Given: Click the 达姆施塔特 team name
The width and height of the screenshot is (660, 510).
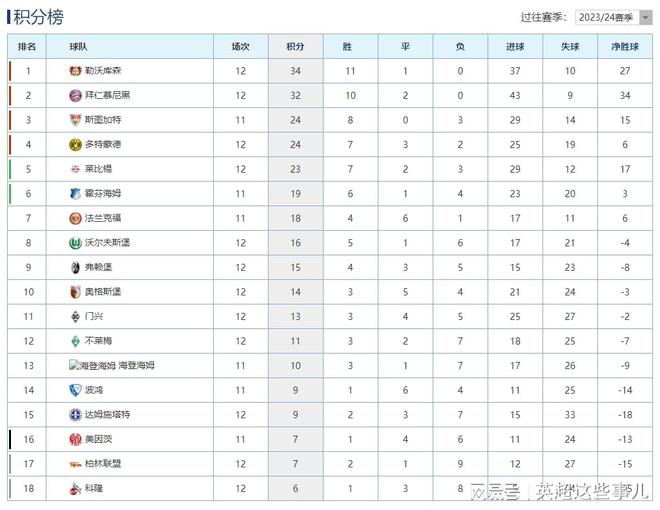Looking at the screenshot, I should (x=107, y=414).
